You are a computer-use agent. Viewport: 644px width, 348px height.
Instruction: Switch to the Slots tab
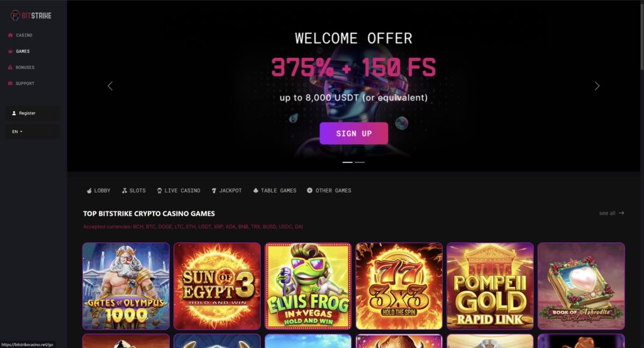click(x=134, y=191)
